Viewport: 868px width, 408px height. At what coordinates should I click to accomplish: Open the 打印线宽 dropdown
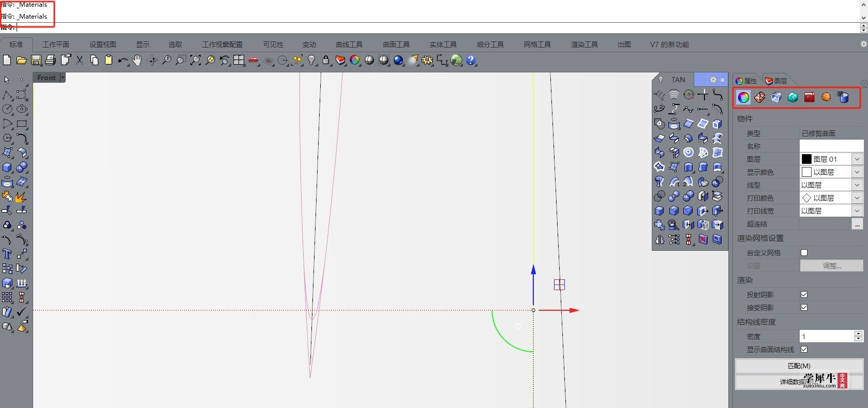(x=857, y=211)
